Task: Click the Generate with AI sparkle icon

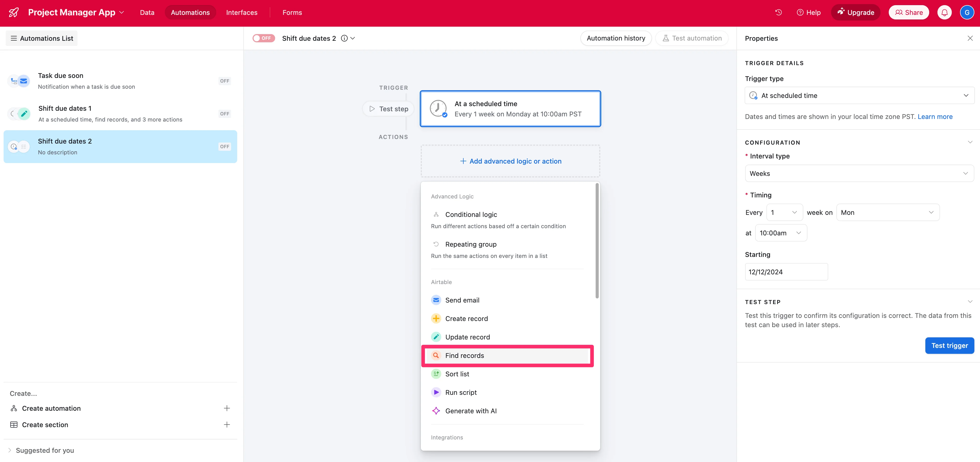Action: point(436,411)
